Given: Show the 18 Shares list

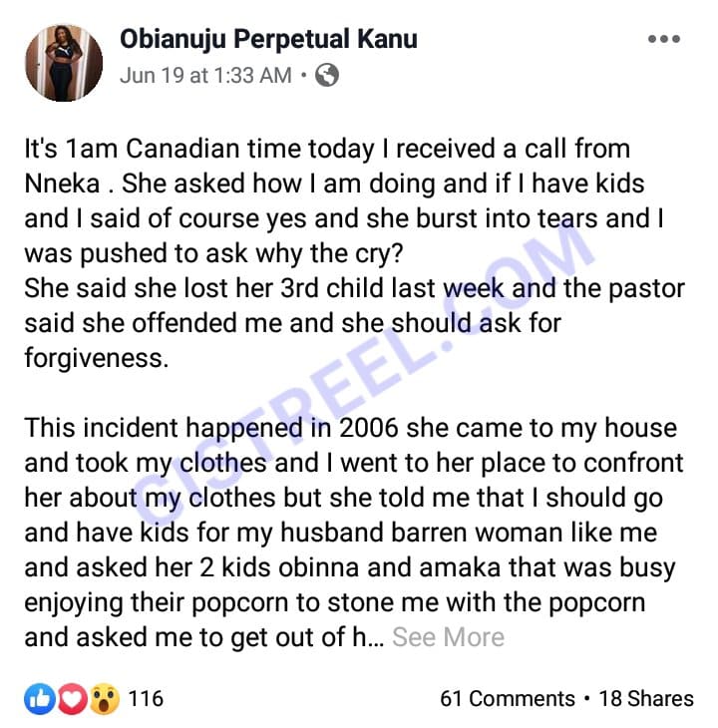Looking at the screenshot, I should 645,698.
